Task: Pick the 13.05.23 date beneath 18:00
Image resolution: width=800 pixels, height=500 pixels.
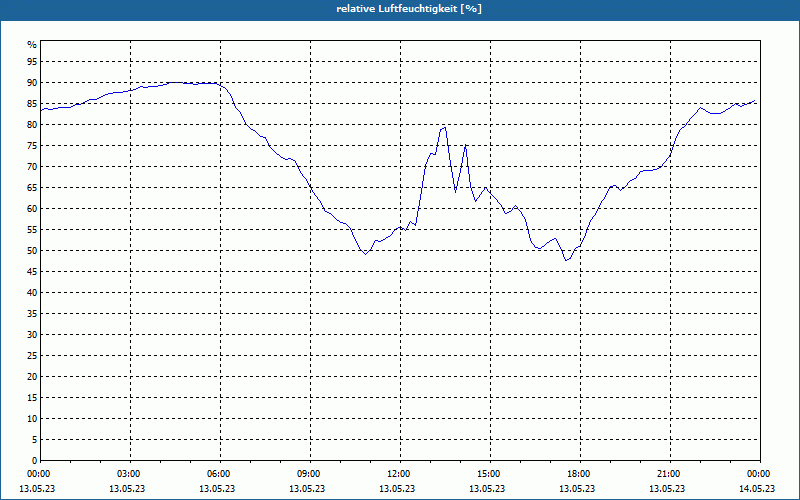Action: coord(577,489)
